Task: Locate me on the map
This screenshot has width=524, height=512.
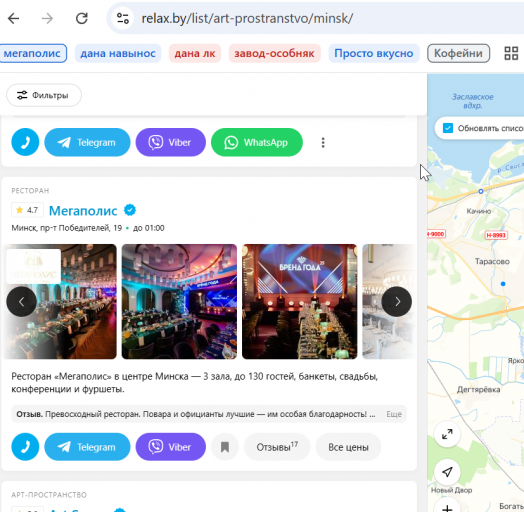Action: (x=447, y=472)
